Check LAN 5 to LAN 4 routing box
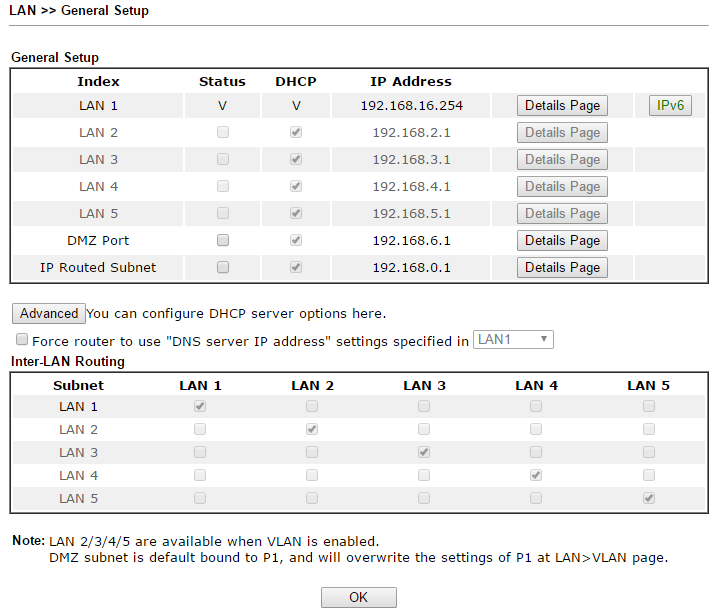Screen dimensions: 719x616 (x=536, y=498)
